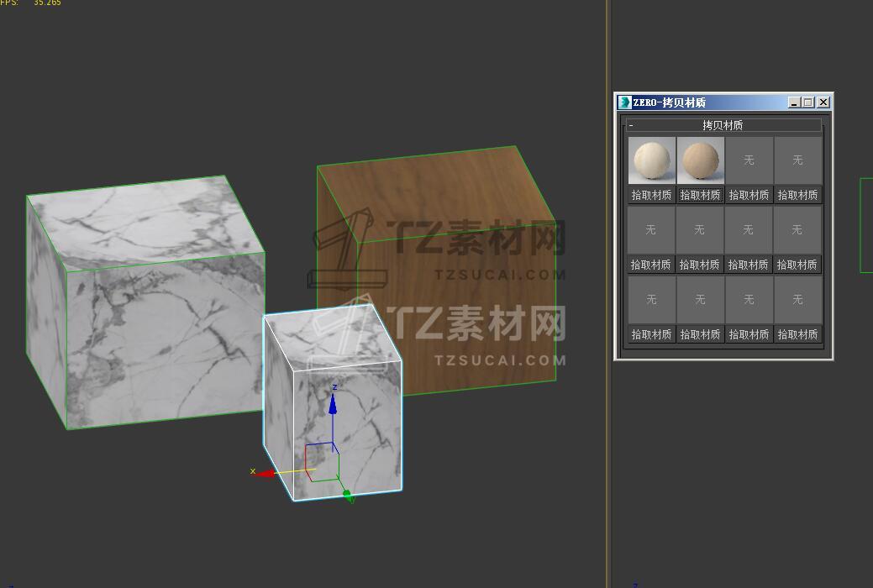This screenshot has width=873, height=588.
Task: Click 拾取材质 under second slot of bottom row
Action: click(701, 334)
